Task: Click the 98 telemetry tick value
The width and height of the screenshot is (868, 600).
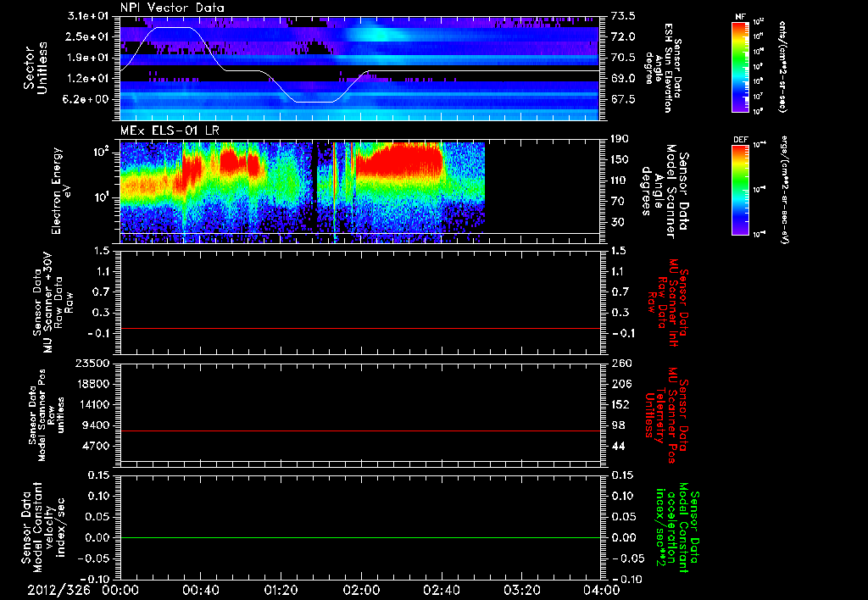Action: point(618,425)
